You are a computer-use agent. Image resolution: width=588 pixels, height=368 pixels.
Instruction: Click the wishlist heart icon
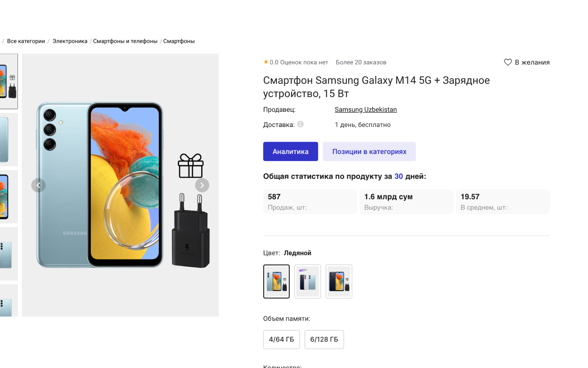[508, 62]
